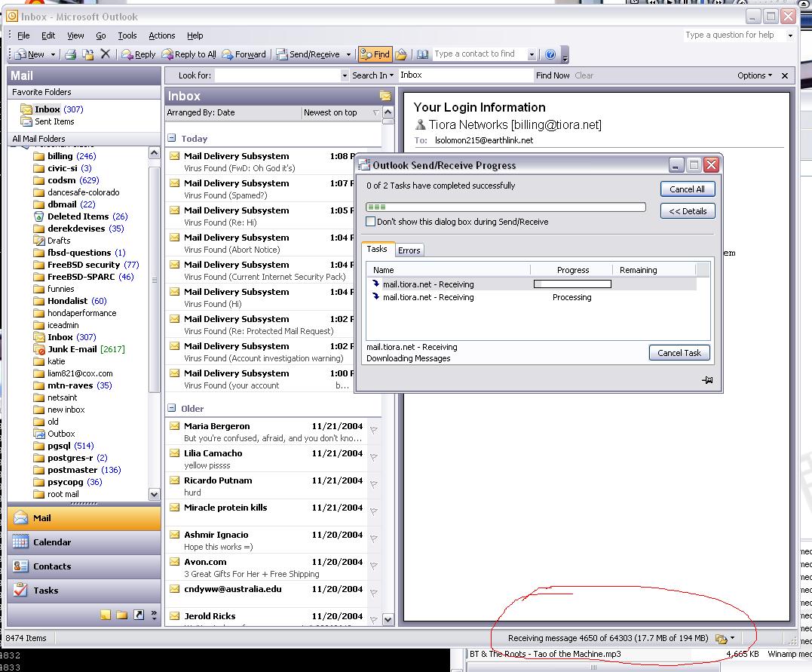812x672 pixels.
Task: Click the Microsoft Outlook Help icon
Action: click(550, 54)
